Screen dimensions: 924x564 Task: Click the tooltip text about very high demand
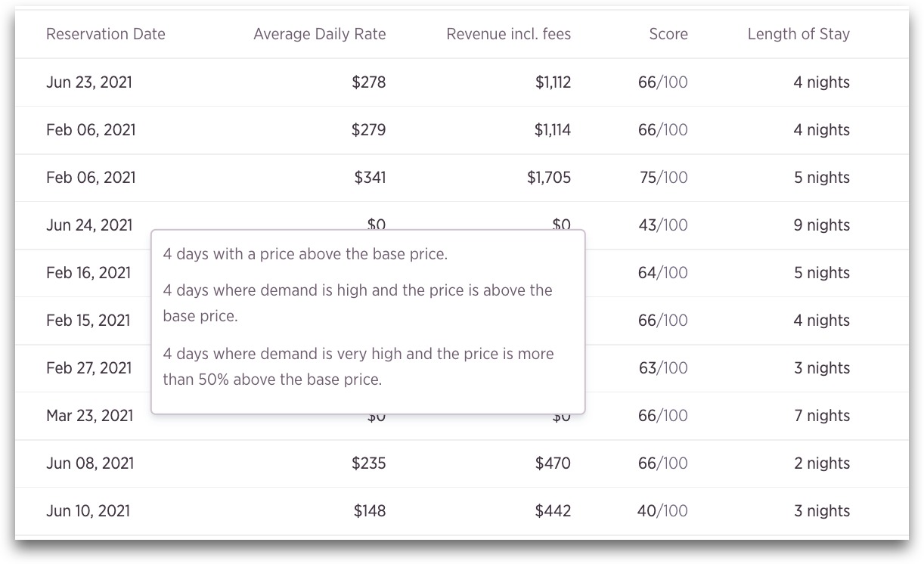tap(358, 367)
